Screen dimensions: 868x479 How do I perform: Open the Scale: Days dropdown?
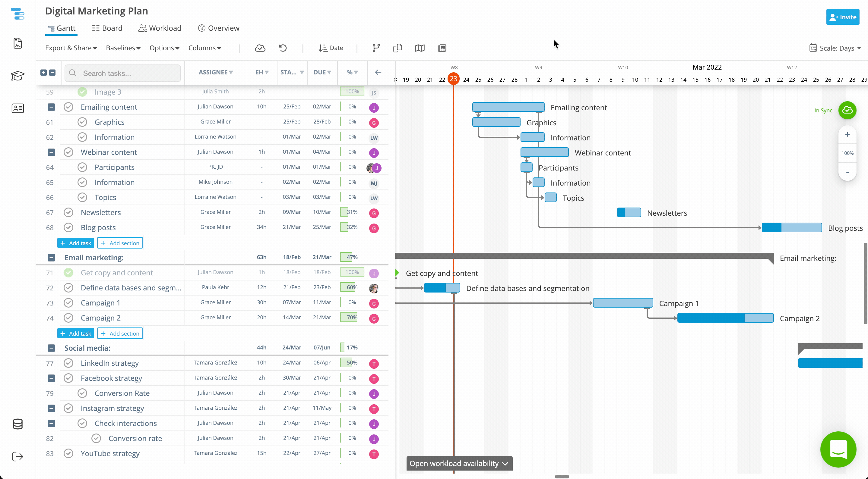836,48
